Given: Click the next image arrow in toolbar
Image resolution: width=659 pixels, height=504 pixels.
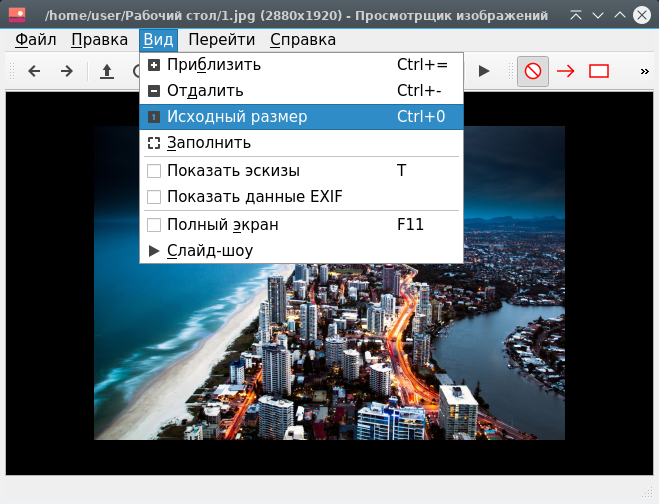Looking at the screenshot, I should click(67, 71).
